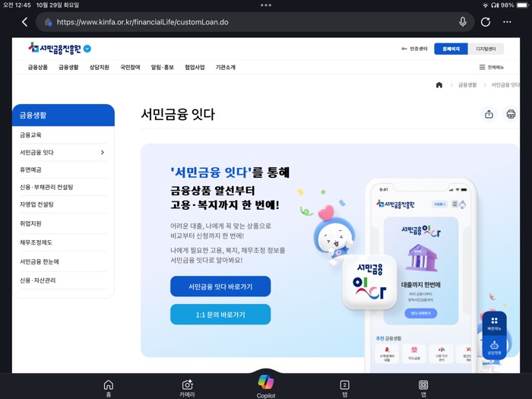This screenshot has height=399, width=532.
Task: Click the 서민금융 잇다 page heading
Action: click(x=178, y=114)
